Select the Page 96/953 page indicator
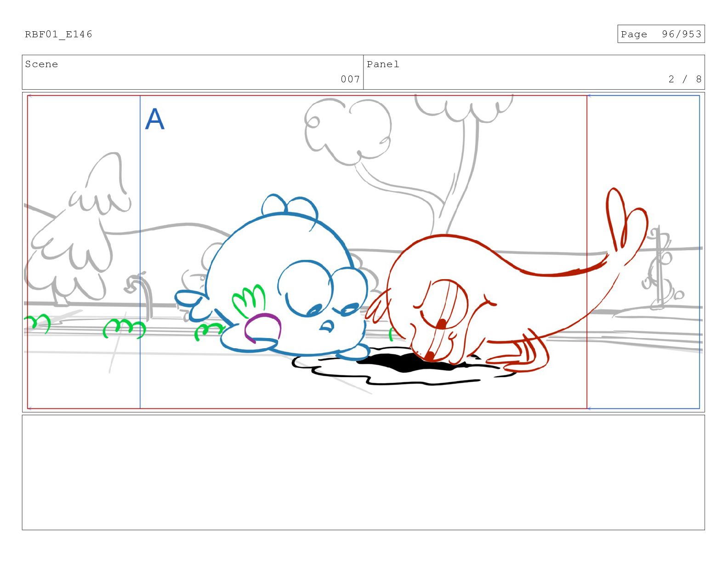The height and width of the screenshot is (563, 728). coord(661,34)
